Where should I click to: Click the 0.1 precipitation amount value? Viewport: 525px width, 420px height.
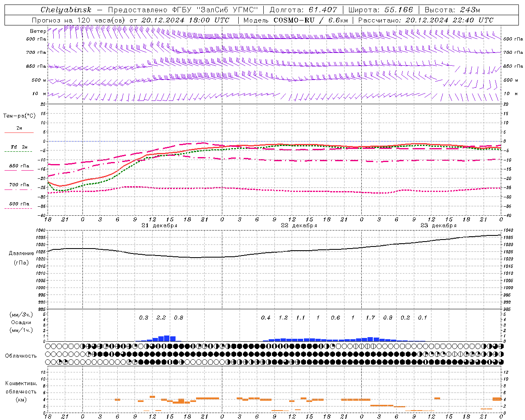tap(422, 318)
